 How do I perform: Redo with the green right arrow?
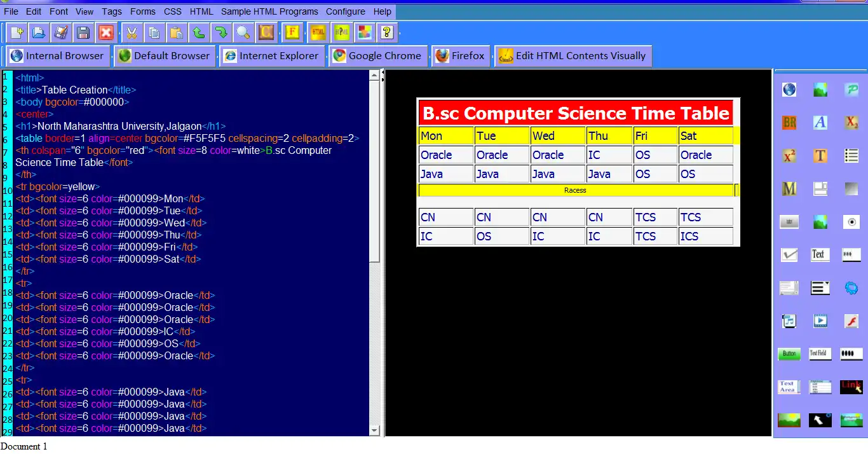[x=220, y=32]
